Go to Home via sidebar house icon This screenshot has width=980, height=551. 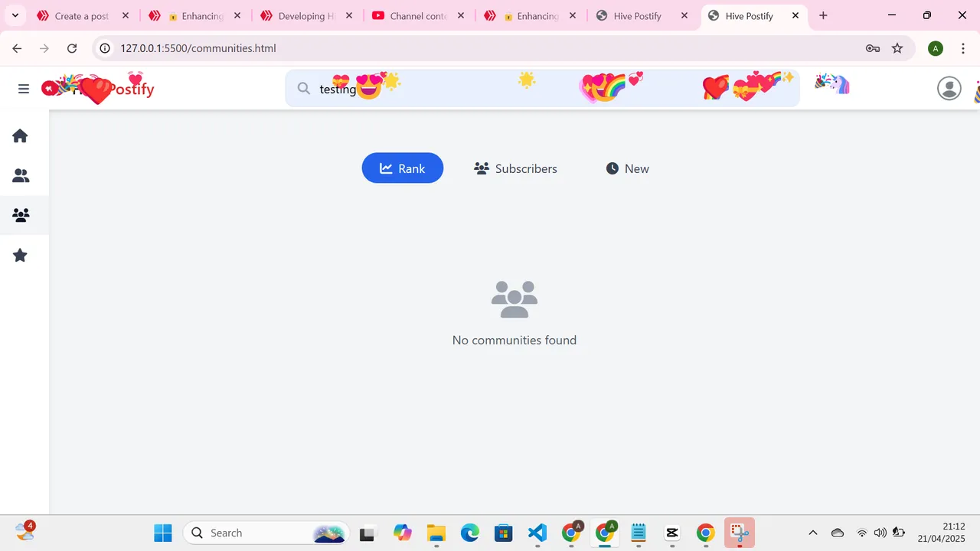click(21, 136)
